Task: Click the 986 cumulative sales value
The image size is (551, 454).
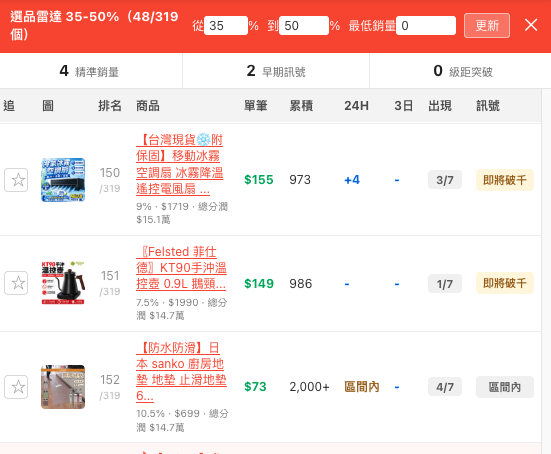Action: tap(300, 284)
